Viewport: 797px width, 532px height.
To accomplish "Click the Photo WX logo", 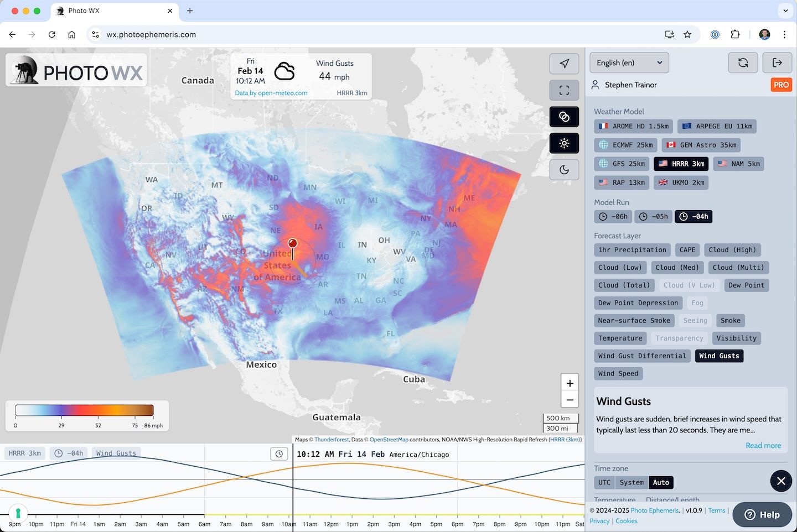I will tap(76, 70).
